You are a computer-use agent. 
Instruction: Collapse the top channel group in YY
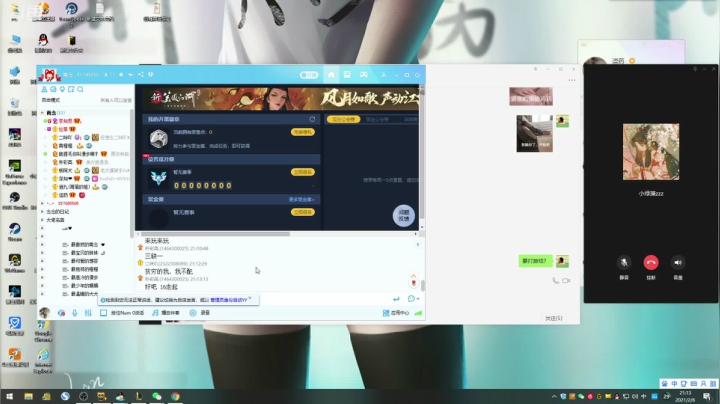click(42, 112)
